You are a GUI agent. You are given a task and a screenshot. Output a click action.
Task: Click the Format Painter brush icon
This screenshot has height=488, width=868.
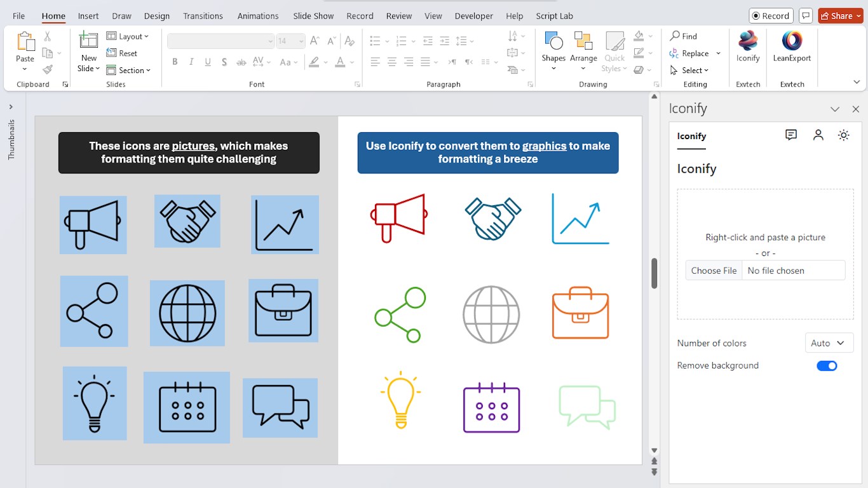point(48,70)
